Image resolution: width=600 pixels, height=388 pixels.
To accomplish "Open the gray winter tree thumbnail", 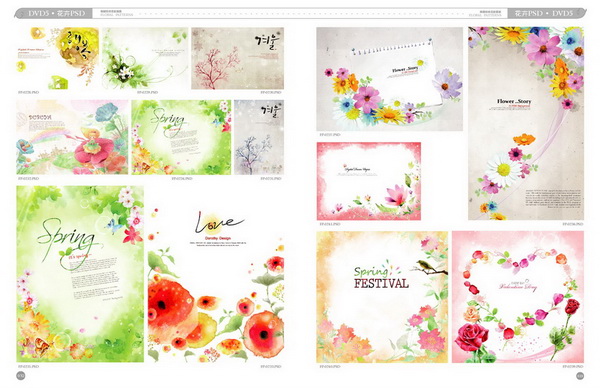I will click(x=259, y=137).
